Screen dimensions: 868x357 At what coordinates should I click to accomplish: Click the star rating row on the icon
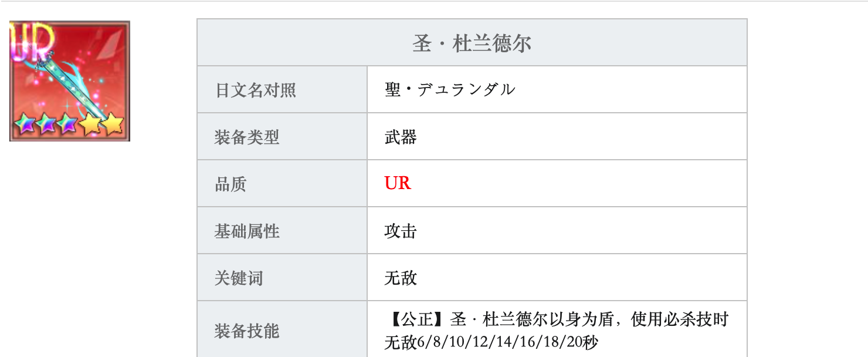69,124
